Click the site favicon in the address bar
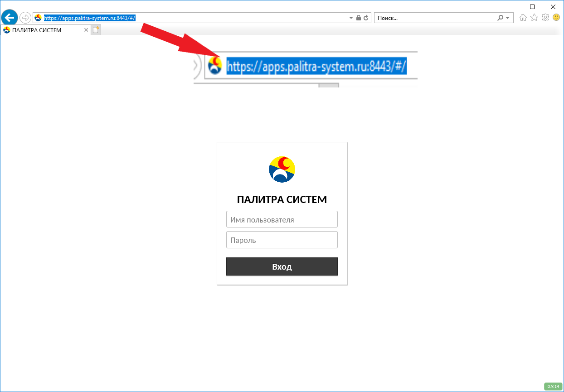564x392 pixels. click(x=38, y=18)
